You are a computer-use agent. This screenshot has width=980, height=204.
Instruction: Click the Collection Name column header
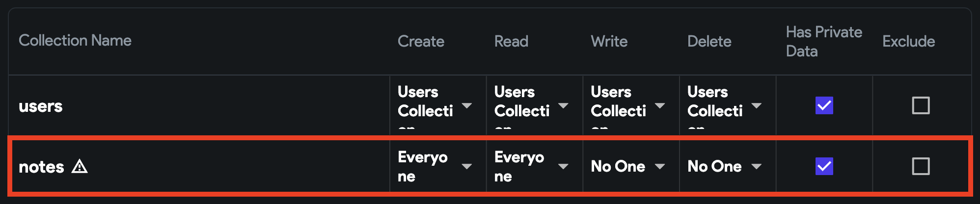(x=75, y=40)
